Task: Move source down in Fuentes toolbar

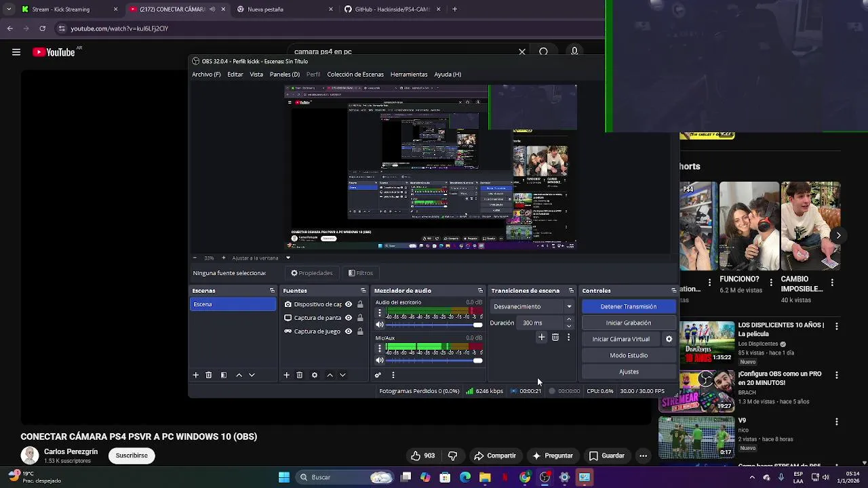Action: (x=342, y=375)
